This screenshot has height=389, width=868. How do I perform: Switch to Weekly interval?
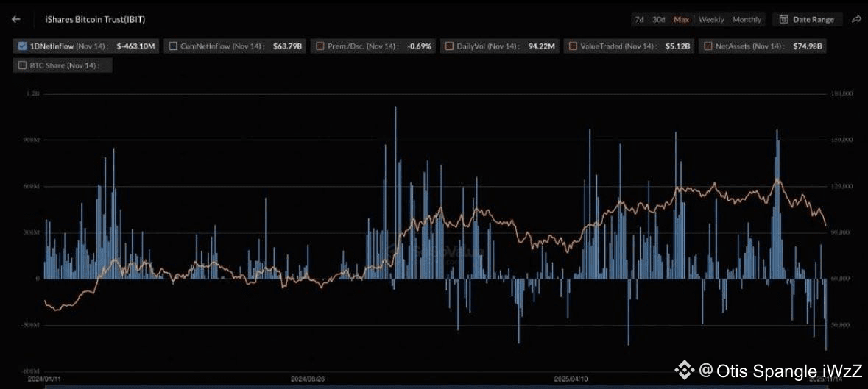tap(711, 19)
